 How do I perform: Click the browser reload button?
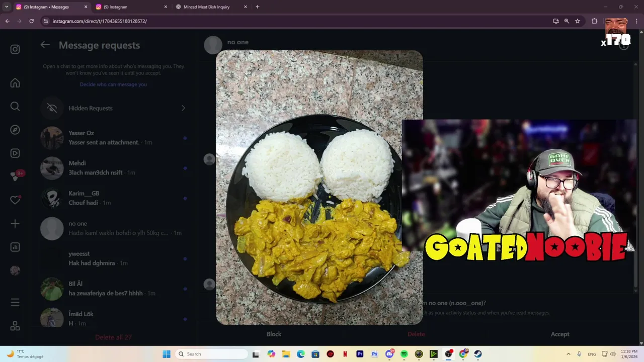coord(31,21)
